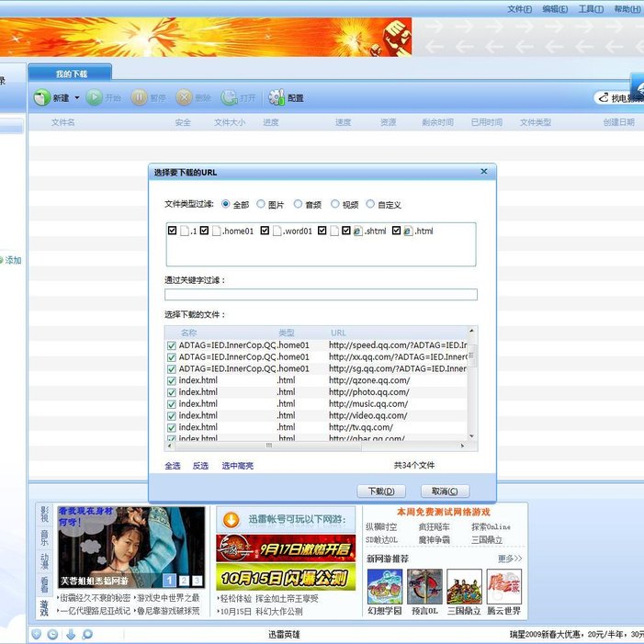This screenshot has width=644, height=644.
Task: Click the horizontal scrollbar right arrow in file list
Action: pos(462,446)
